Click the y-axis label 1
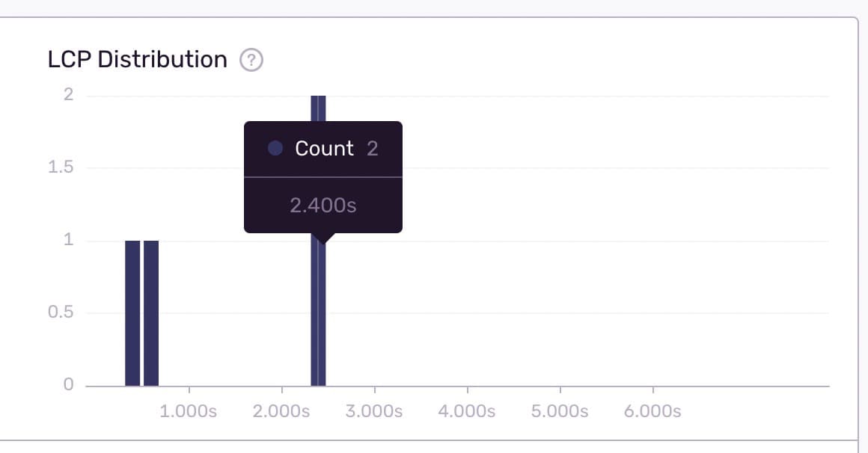The width and height of the screenshot is (868, 453). point(68,240)
